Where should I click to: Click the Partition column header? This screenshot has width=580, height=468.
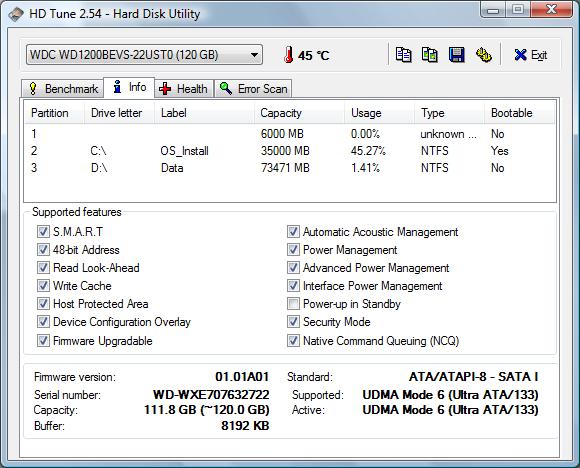tap(55, 113)
